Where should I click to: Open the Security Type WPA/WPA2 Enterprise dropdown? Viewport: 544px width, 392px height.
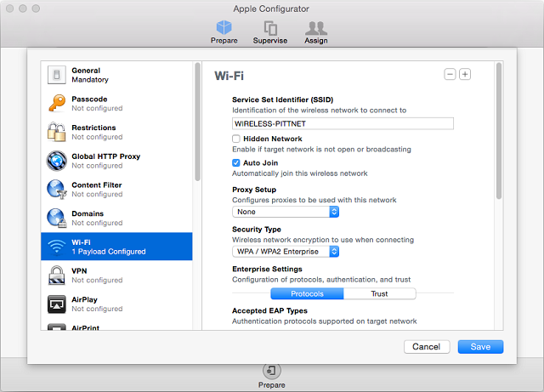[x=286, y=252]
